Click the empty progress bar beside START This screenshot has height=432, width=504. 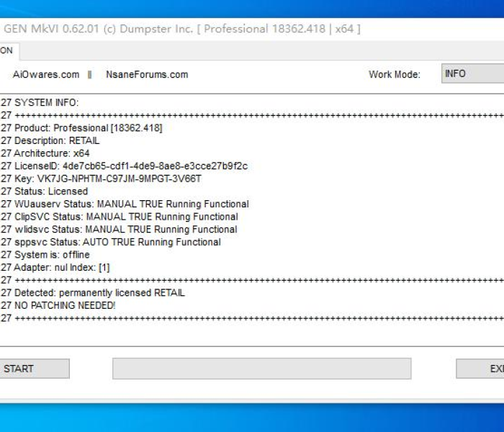261,369
